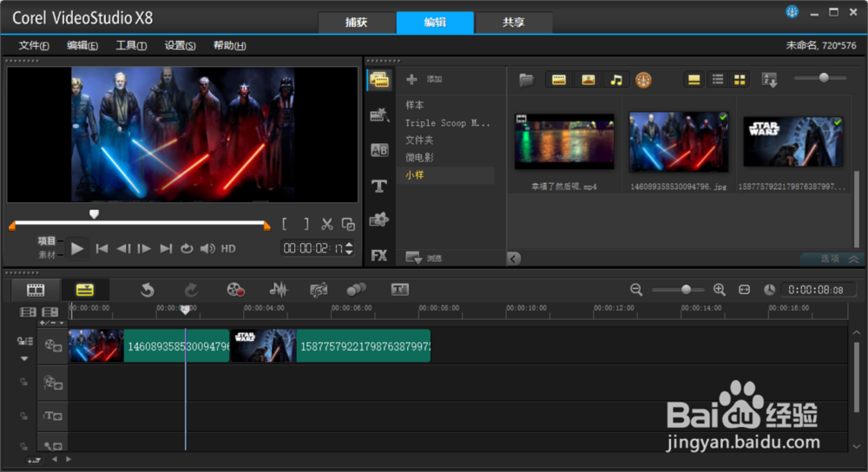Split clip with scissors icon

(x=327, y=224)
